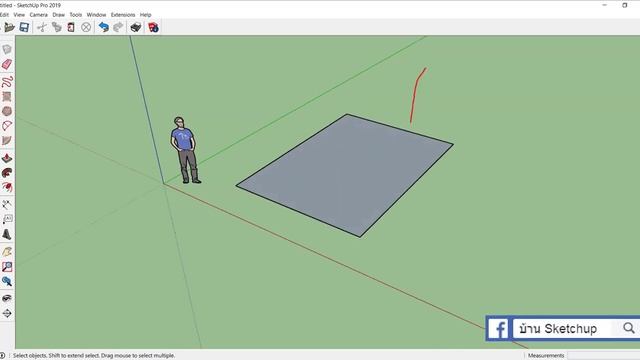This screenshot has width=640, height=360.
Task: Select the Polygon tool
Action: [7, 111]
